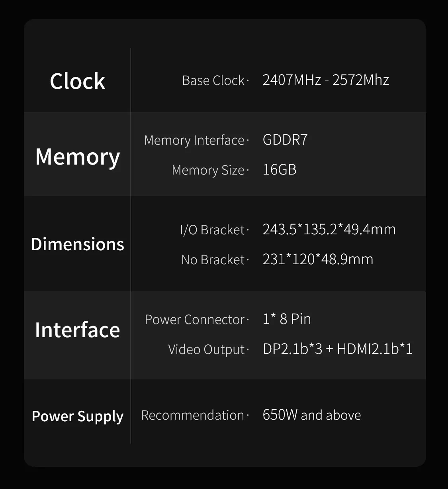Select the Base Clock label

click(x=213, y=81)
